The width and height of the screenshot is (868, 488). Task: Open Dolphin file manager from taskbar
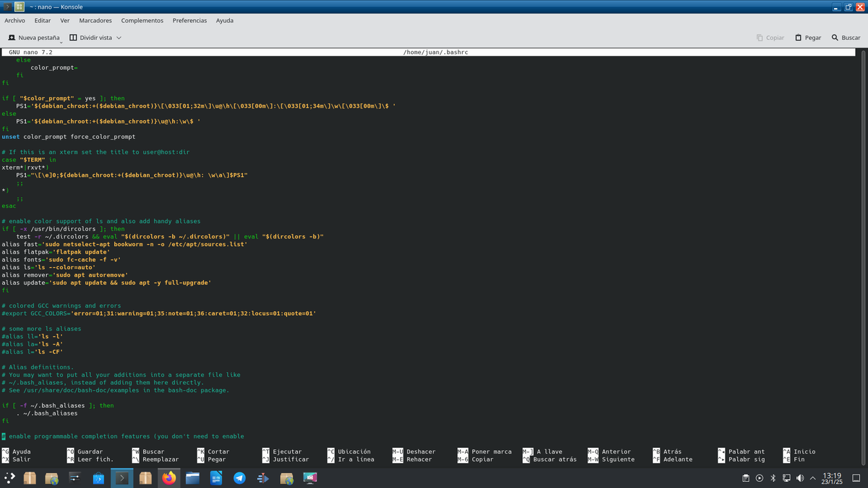(193, 478)
